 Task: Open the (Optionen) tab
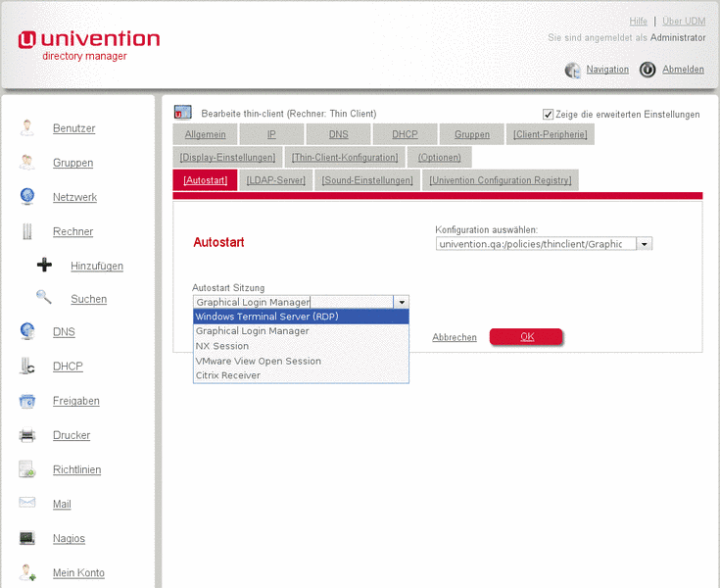(x=440, y=157)
